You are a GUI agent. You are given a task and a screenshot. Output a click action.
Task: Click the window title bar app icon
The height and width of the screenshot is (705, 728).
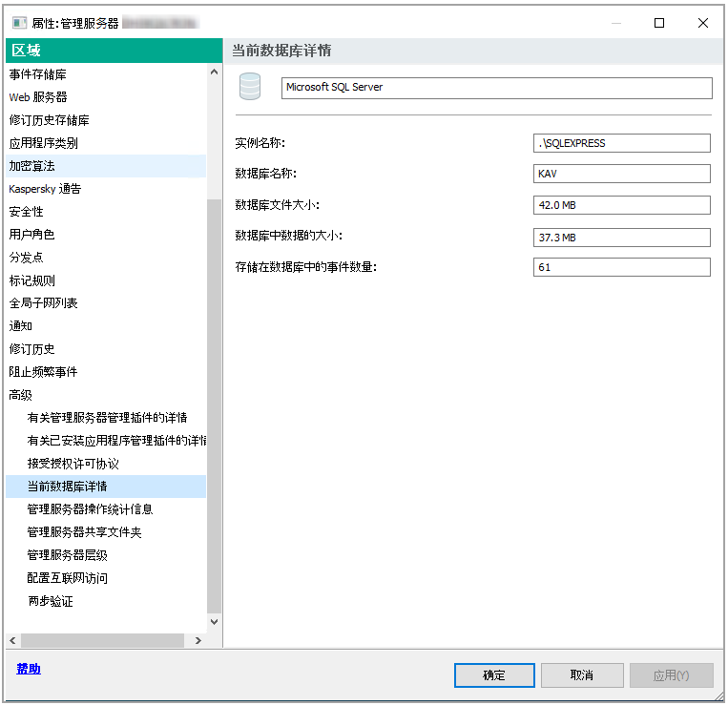point(19,23)
